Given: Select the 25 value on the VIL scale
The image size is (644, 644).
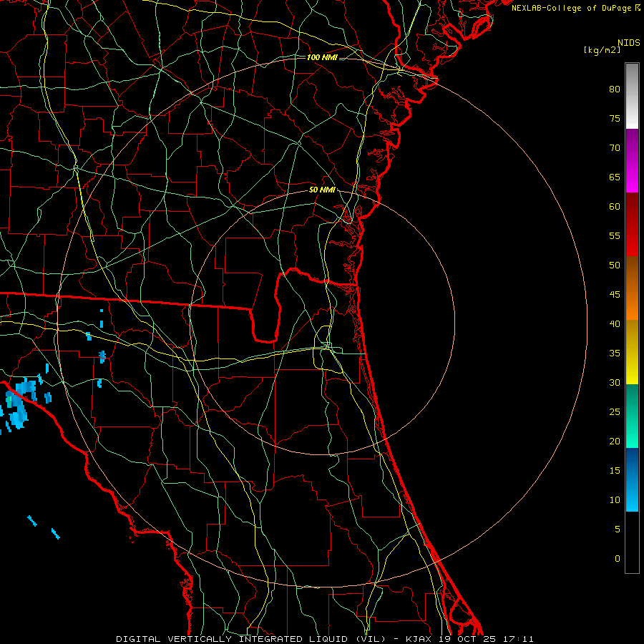Looking at the screenshot, I should coord(615,412).
